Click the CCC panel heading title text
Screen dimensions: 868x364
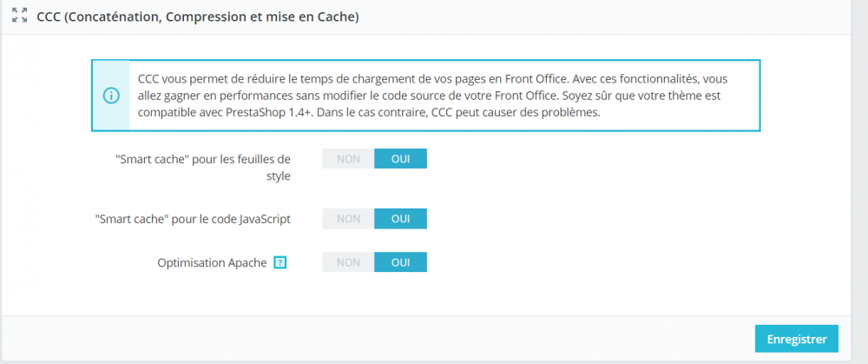[198, 17]
